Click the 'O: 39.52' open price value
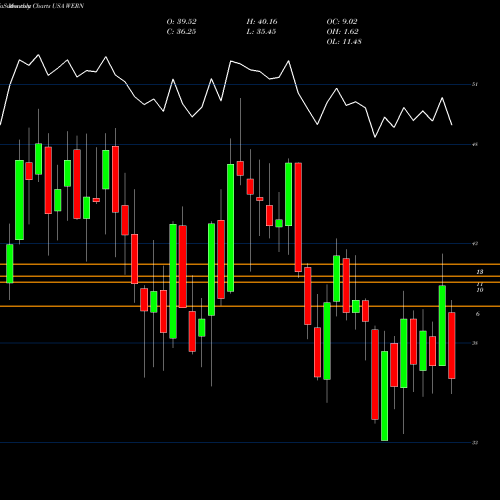The height and width of the screenshot is (500, 500). pyautogui.click(x=181, y=22)
